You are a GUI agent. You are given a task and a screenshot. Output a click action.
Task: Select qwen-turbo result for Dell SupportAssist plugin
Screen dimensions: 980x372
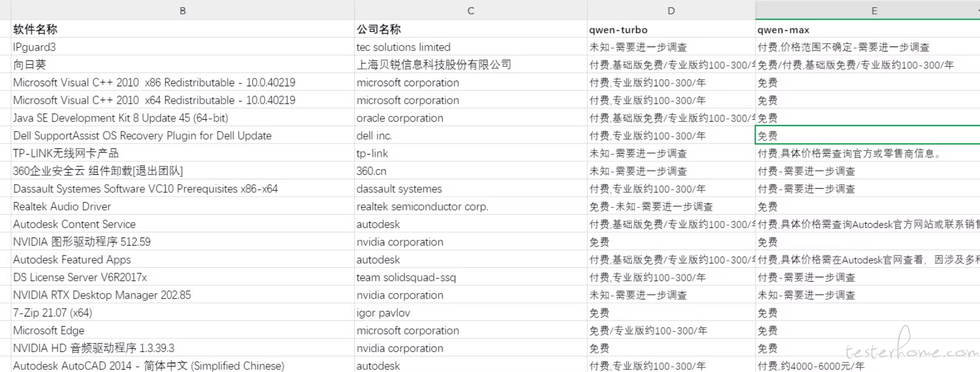[x=671, y=136]
